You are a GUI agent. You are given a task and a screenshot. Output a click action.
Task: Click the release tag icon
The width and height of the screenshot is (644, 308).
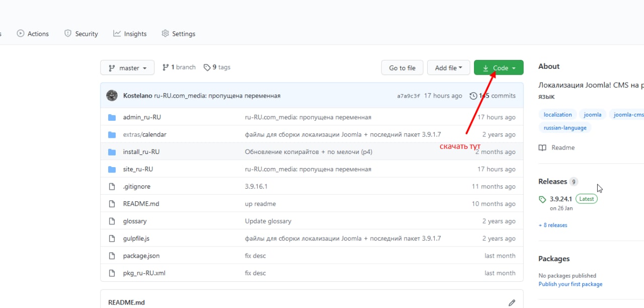pyautogui.click(x=542, y=200)
